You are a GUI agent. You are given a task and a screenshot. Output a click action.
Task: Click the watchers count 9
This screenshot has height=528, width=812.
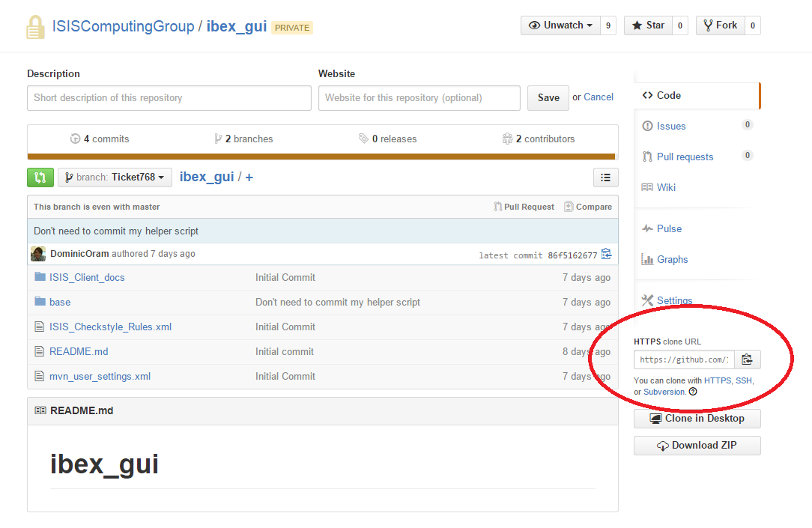pyautogui.click(x=608, y=25)
